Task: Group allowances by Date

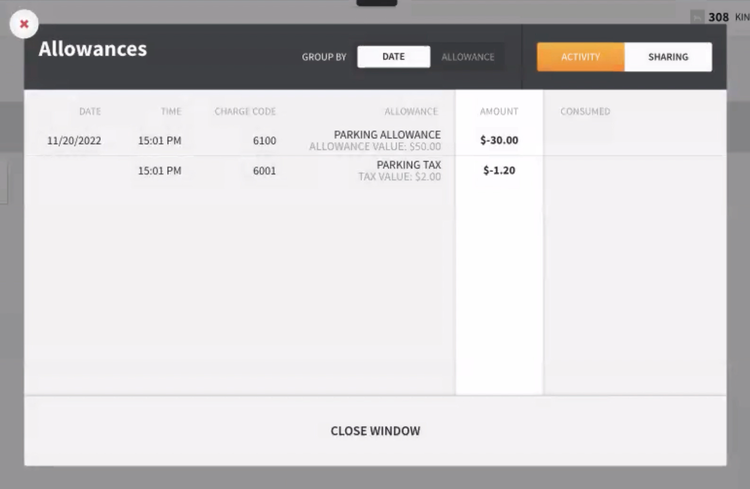Action: tap(394, 57)
